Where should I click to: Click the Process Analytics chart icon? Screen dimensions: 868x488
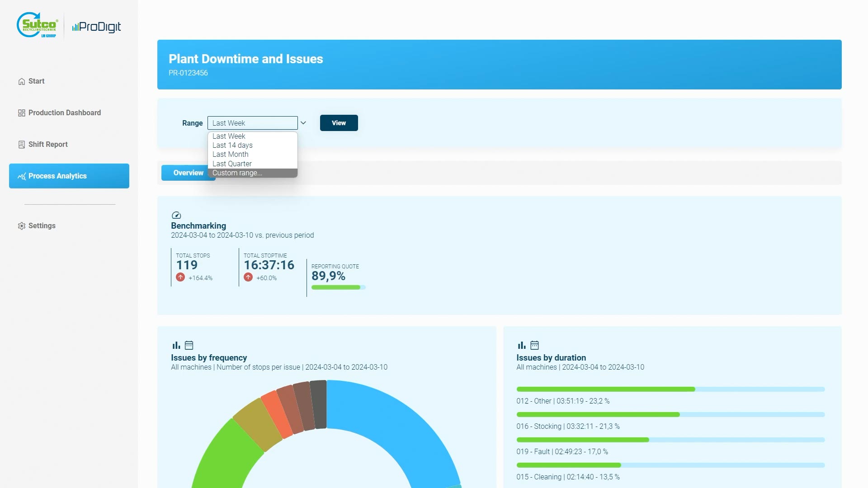(x=21, y=176)
